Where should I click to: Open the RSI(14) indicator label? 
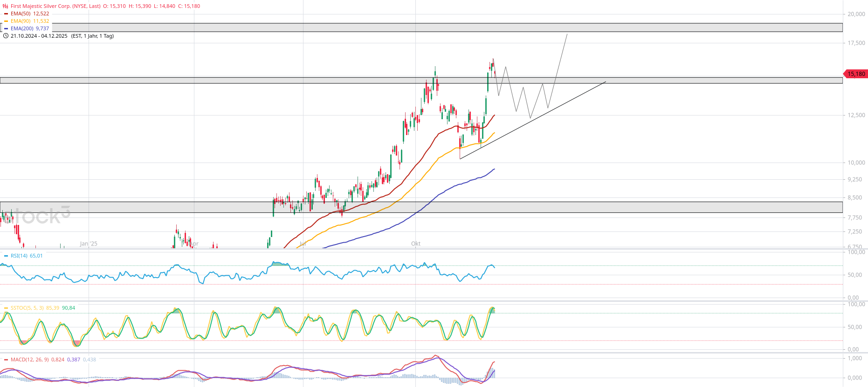19,256
